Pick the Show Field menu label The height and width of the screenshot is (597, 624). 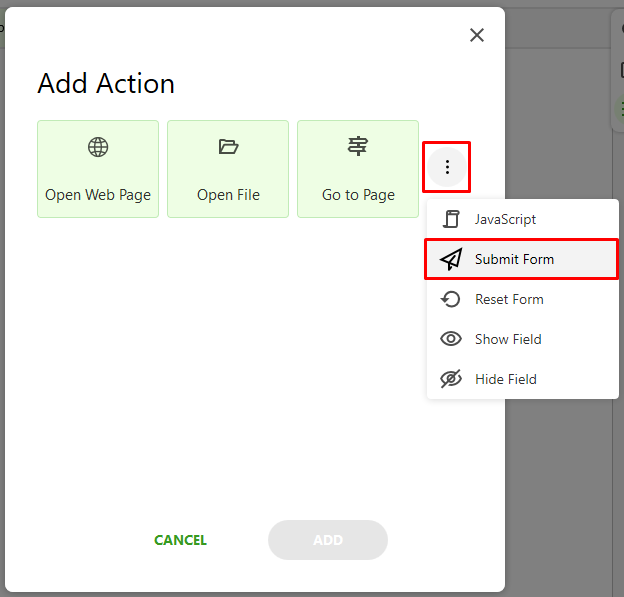point(508,339)
